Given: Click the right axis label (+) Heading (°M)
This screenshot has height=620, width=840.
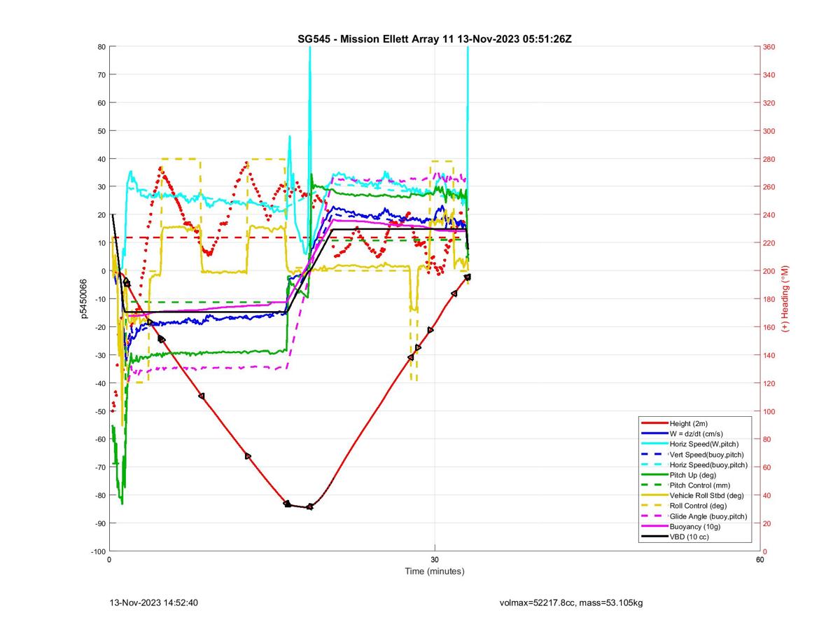Looking at the screenshot, I should [x=785, y=298].
